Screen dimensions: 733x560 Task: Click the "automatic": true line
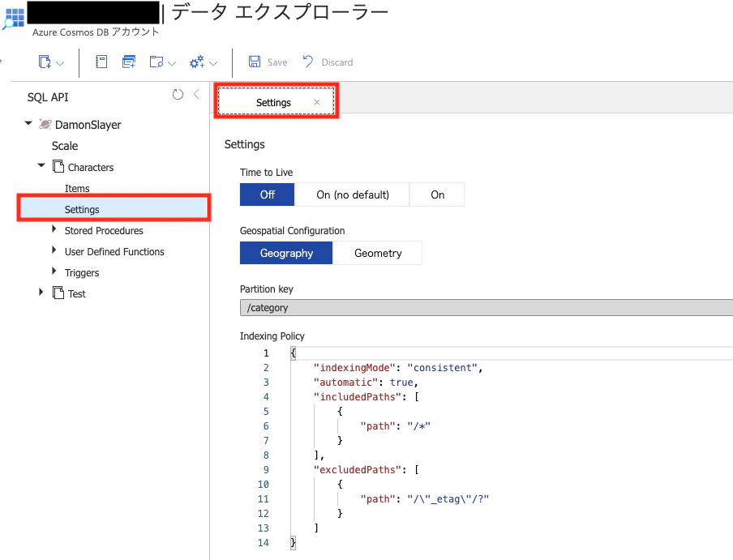tap(366, 382)
